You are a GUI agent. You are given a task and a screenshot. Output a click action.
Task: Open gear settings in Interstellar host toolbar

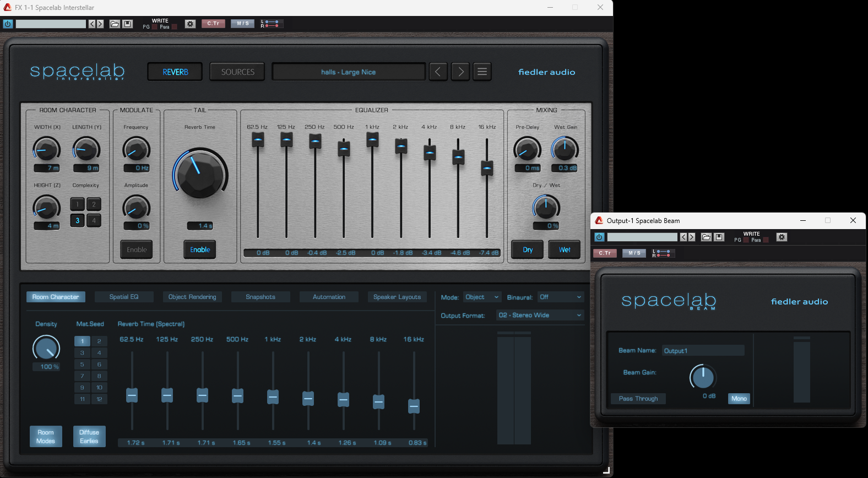(190, 24)
